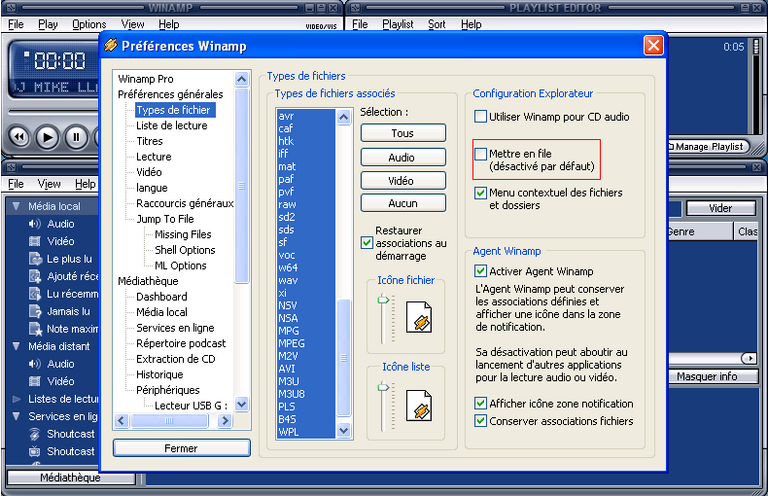Image resolution: width=768 pixels, height=496 pixels.
Task: Click the Tous selection button
Action: click(403, 133)
